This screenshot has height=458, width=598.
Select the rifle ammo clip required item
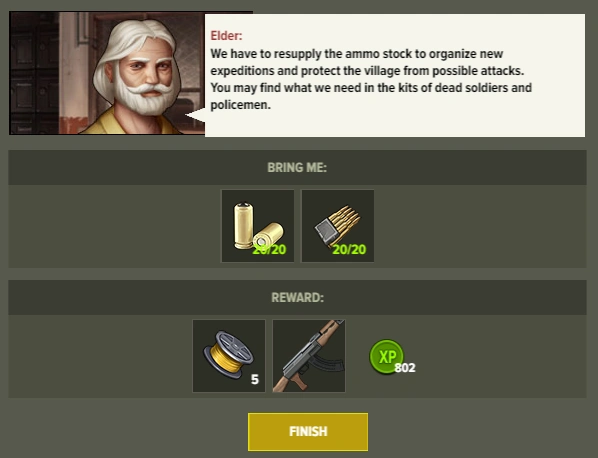[x=338, y=226]
